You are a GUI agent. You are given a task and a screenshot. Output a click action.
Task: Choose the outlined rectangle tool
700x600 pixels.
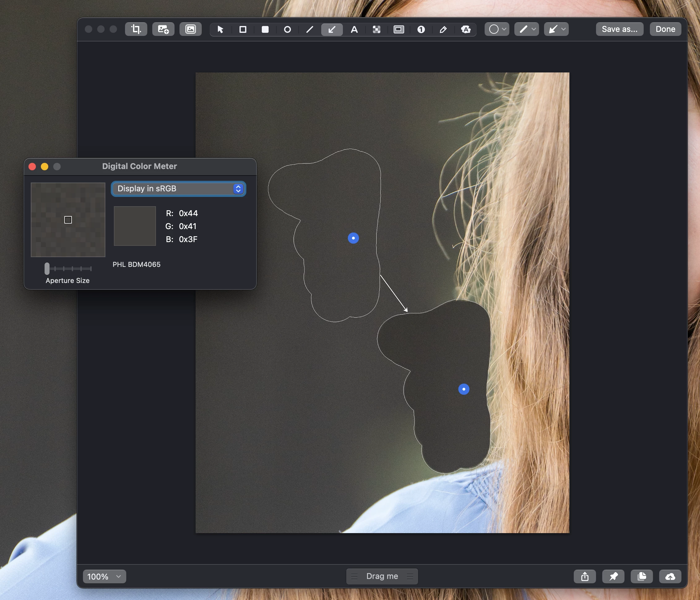243,30
